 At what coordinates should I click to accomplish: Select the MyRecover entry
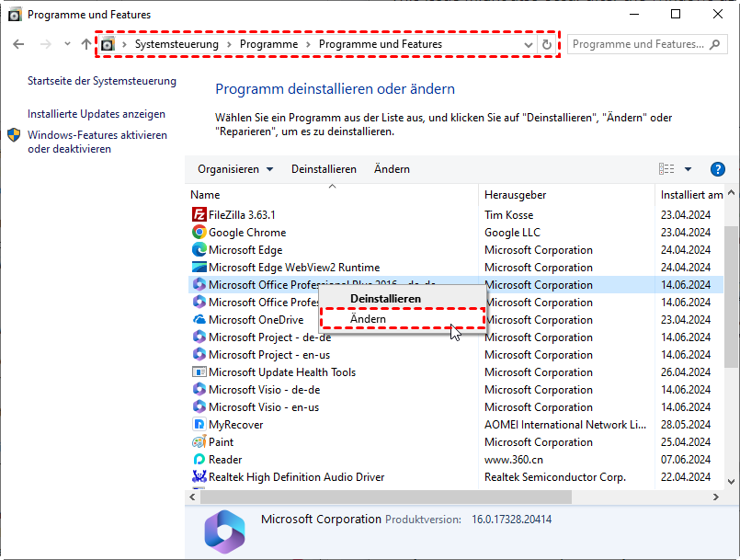click(x=235, y=425)
